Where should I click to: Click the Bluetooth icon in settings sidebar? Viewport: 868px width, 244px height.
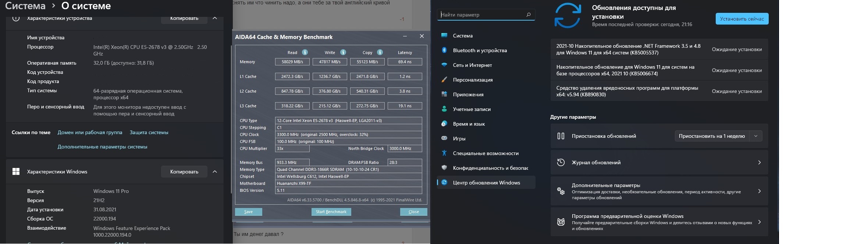(x=444, y=50)
